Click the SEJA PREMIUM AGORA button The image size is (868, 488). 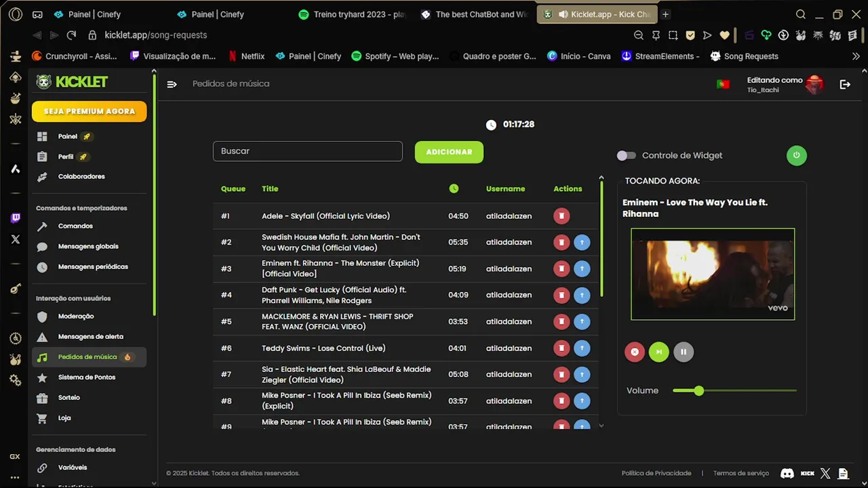tap(89, 111)
